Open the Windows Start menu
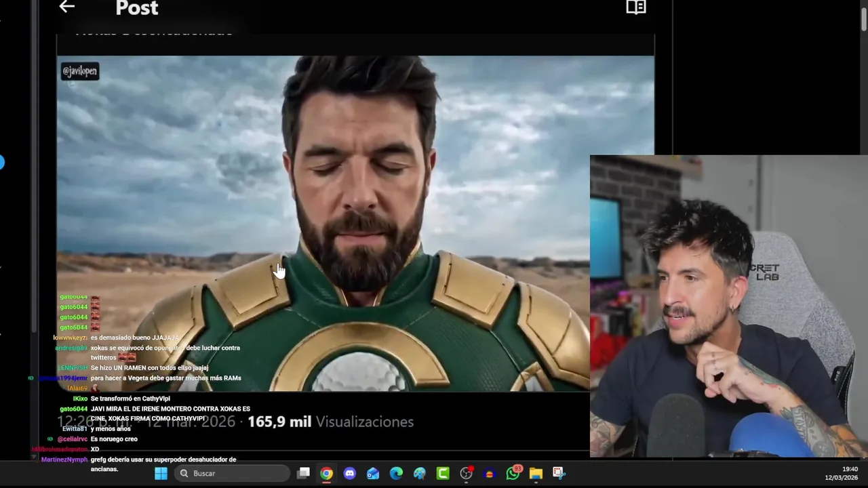The image size is (868, 488). coord(161,473)
